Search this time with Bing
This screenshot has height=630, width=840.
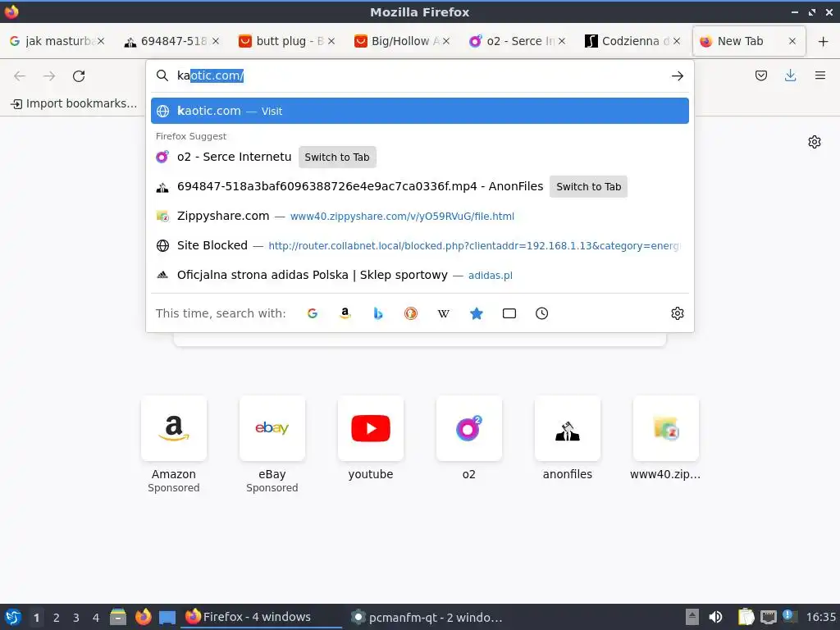(x=377, y=313)
